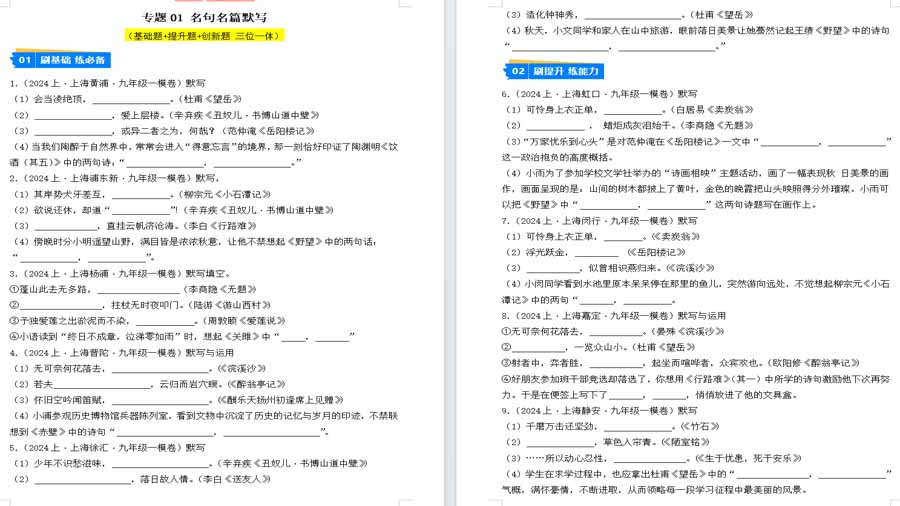Click the blue banner "01 刷基础 练必备"
This screenshot has height=506, width=900.
(61, 60)
